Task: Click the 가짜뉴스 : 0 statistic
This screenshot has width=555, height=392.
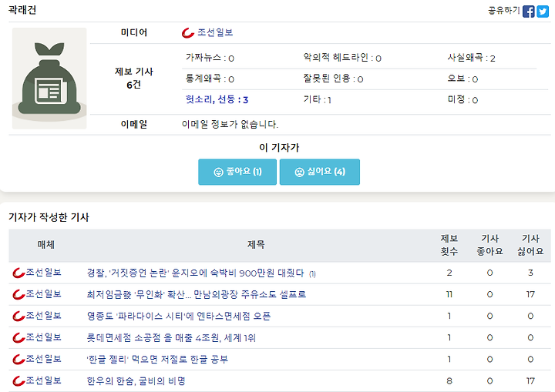Action: (210, 58)
